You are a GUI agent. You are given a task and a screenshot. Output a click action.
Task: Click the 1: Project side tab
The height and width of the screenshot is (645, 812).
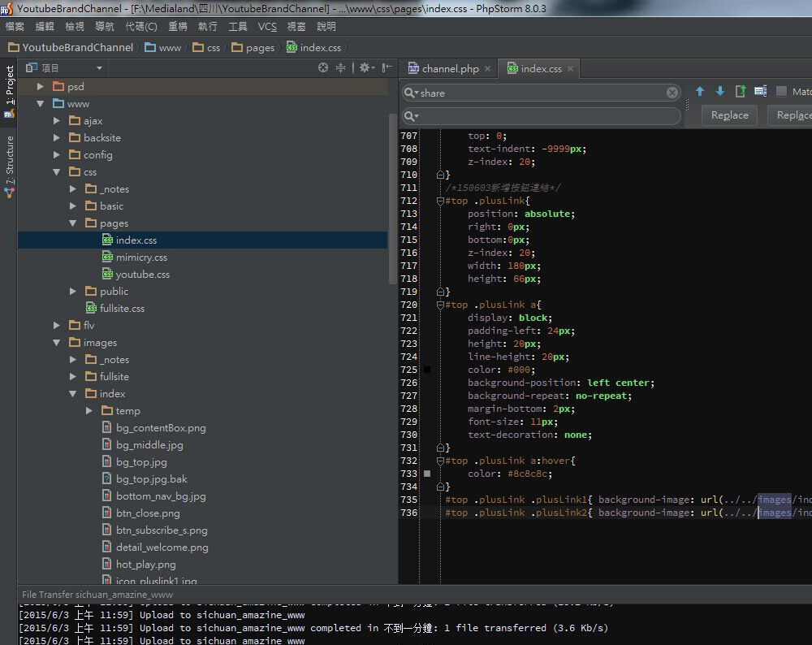click(x=9, y=92)
